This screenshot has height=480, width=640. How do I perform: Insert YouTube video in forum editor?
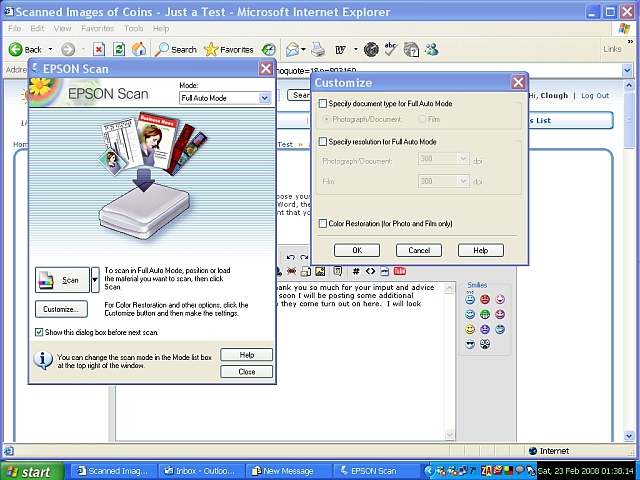pyautogui.click(x=400, y=271)
